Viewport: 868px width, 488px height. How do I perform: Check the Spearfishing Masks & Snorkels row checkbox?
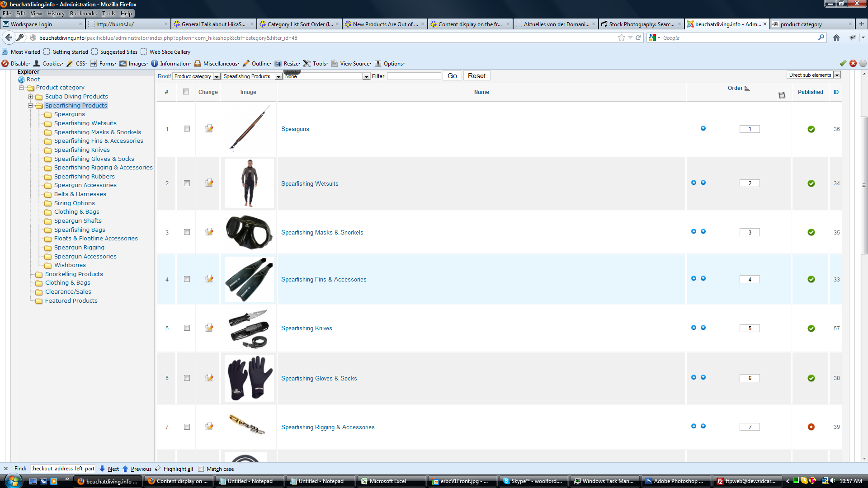[187, 232]
